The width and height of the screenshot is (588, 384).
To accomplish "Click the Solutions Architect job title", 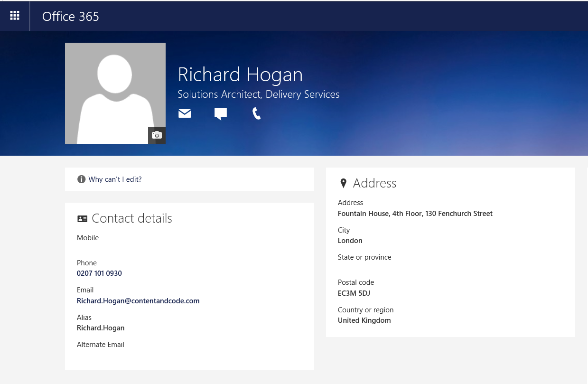I will click(x=258, y=94).
